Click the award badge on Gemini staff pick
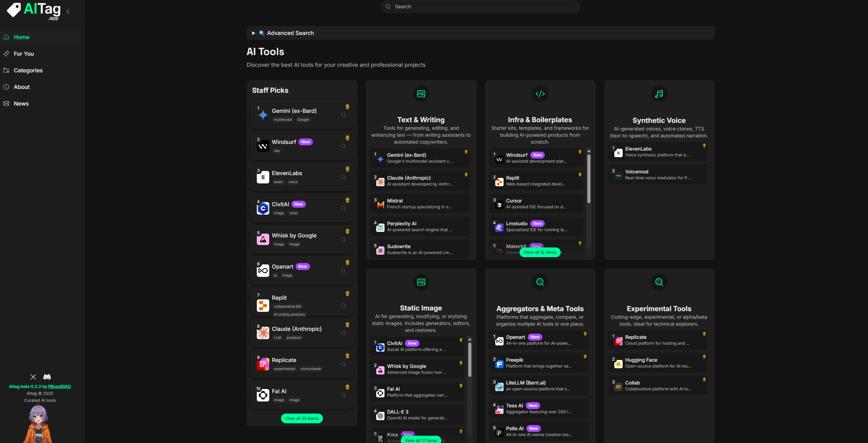The width and height of the screenshot is (868, 443). click(x=347, y=107)
